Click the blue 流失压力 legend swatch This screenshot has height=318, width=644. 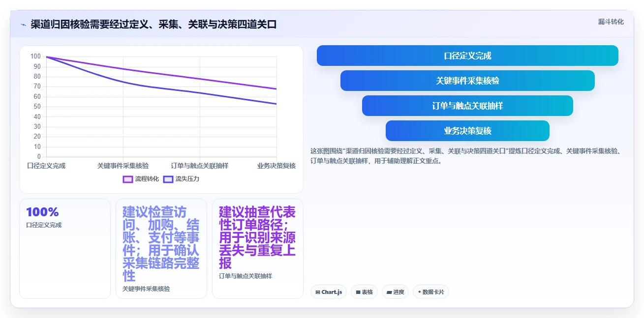(x=168, y=179)
